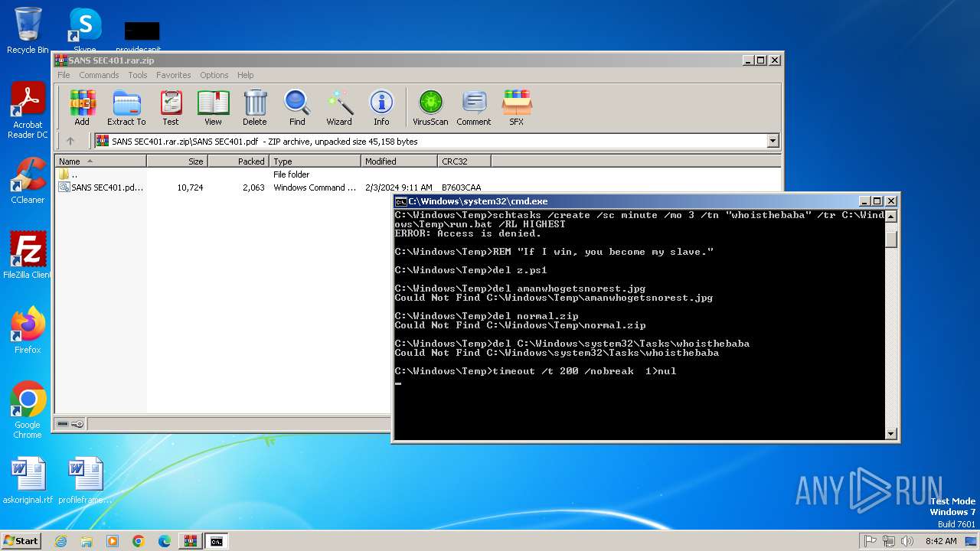980x551 pixels.
Task: Switch to WinRAR via its taskbar button
Action: [x=191, y=541]
